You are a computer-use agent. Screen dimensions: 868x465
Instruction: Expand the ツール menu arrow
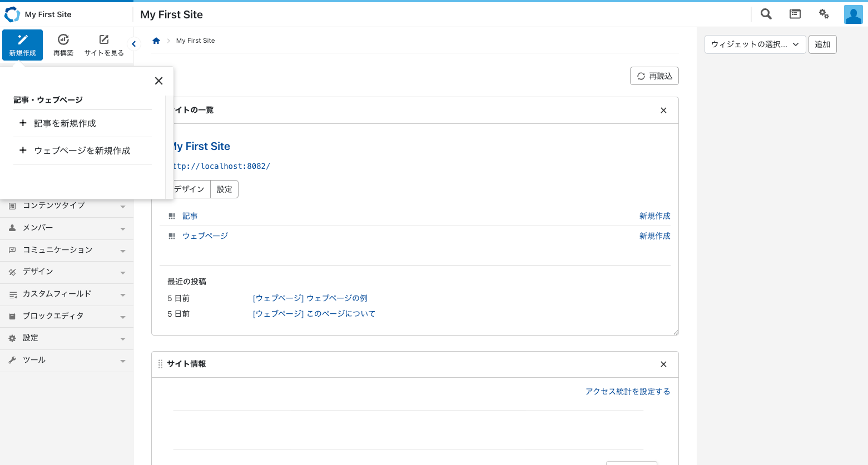click(123, 361)
